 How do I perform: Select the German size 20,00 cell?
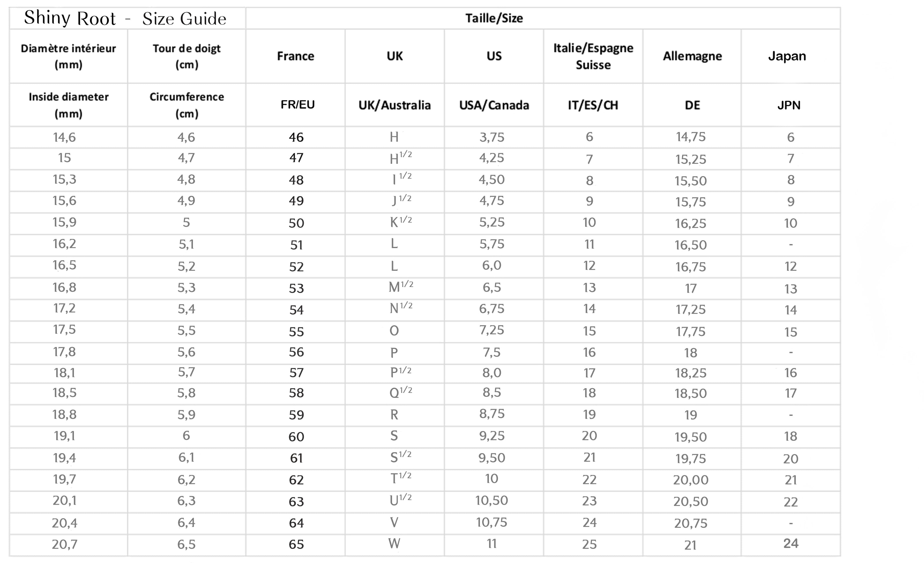(x=690, y=480)
